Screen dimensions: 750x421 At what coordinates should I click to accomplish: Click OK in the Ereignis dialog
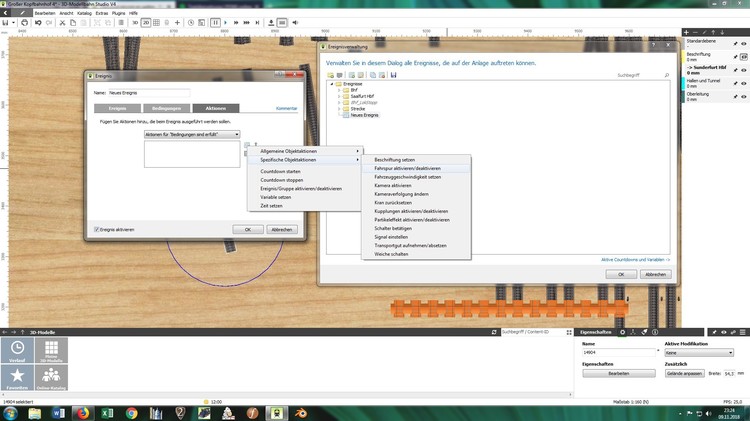coord(248,230)
